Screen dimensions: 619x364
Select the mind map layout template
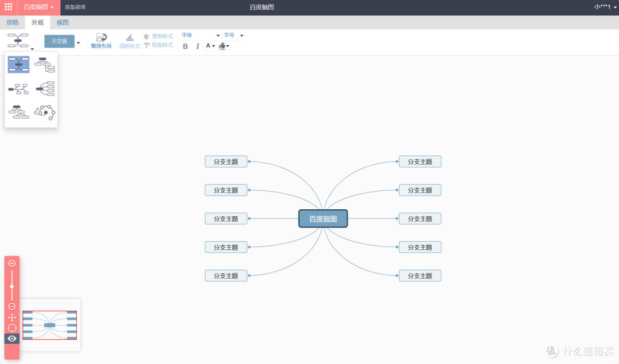tap(18, 64)
